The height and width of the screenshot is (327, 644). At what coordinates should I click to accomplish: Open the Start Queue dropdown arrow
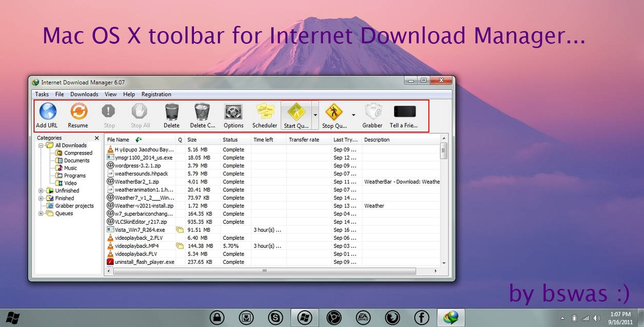[315, 115]
